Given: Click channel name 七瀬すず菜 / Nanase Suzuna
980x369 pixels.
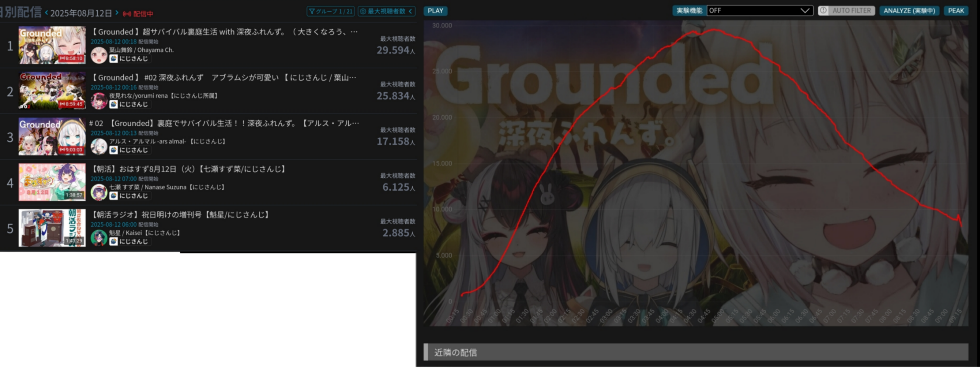Looking at the screenshot, I should point(168,187).
